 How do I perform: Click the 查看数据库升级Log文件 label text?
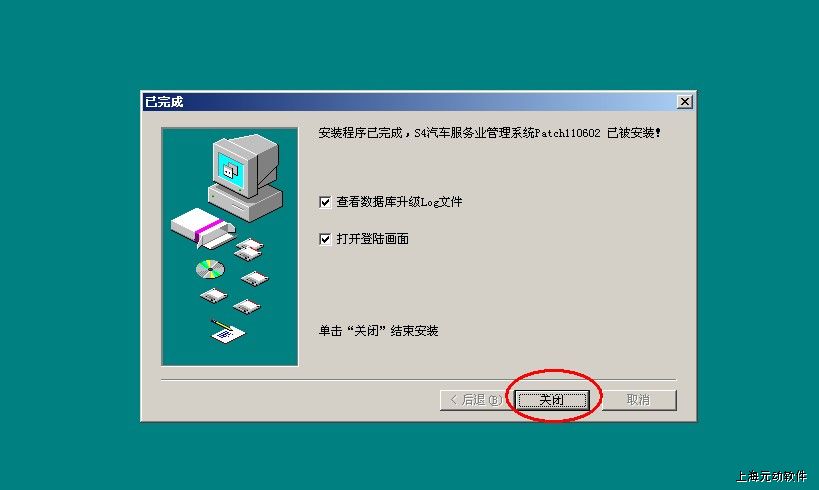tap(400, 202)
